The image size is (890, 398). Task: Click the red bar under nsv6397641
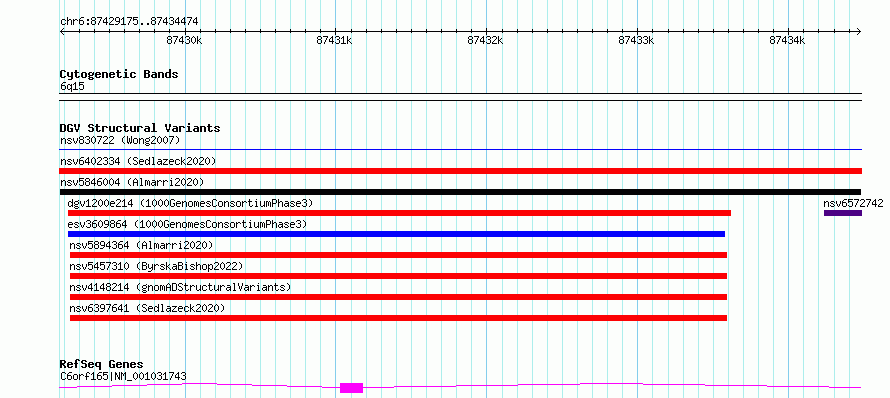pos(398,318)
